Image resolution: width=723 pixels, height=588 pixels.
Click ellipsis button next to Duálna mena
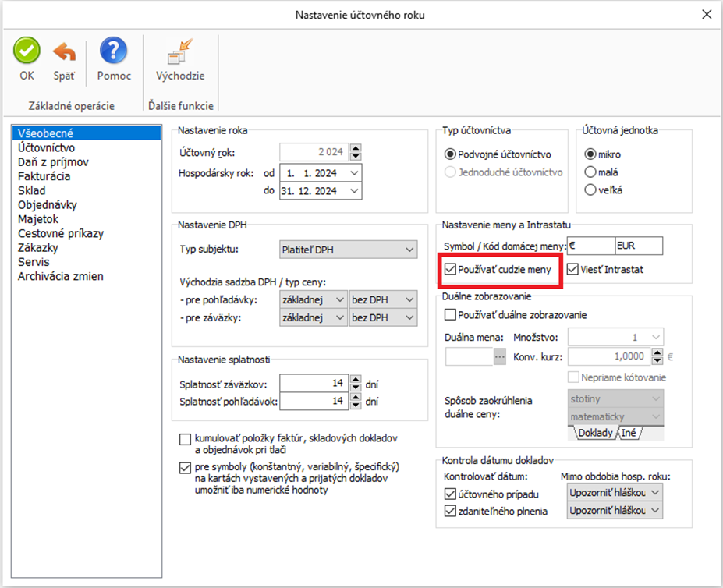click(x=501, y=356)
